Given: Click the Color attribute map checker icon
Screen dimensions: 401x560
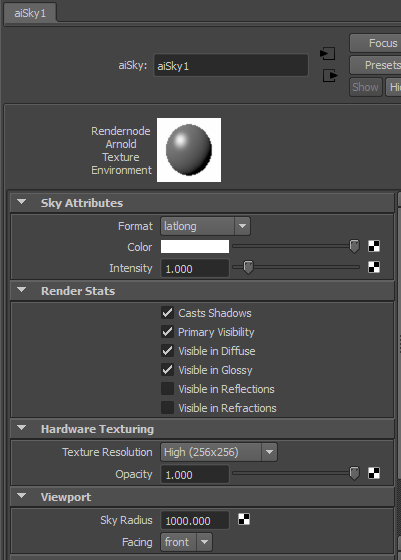Looking at the screenshot, I should pyautogui.click(x=374, y=246).
